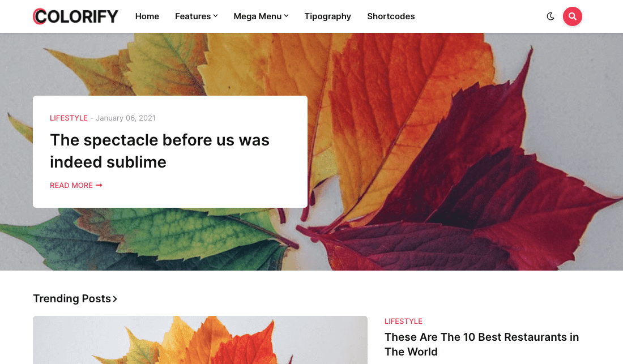Open "The spectacle before us was indeed sublime"
The height and width of the screenshot is (364, 623).
coord(160,151)
